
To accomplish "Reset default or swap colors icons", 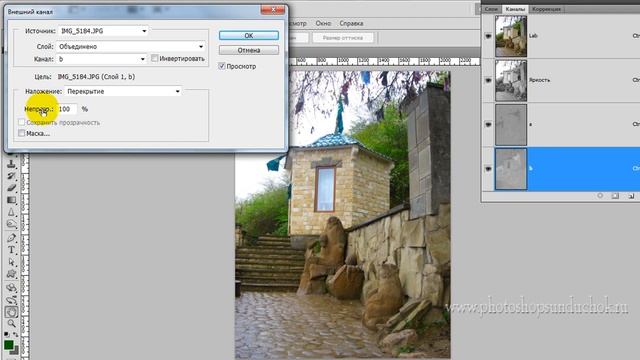I will 11,335.
